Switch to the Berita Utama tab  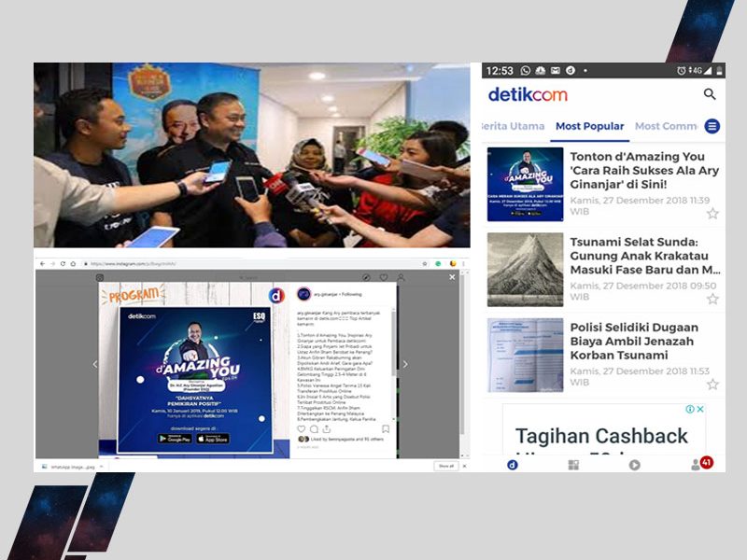(x=513, y=126)
